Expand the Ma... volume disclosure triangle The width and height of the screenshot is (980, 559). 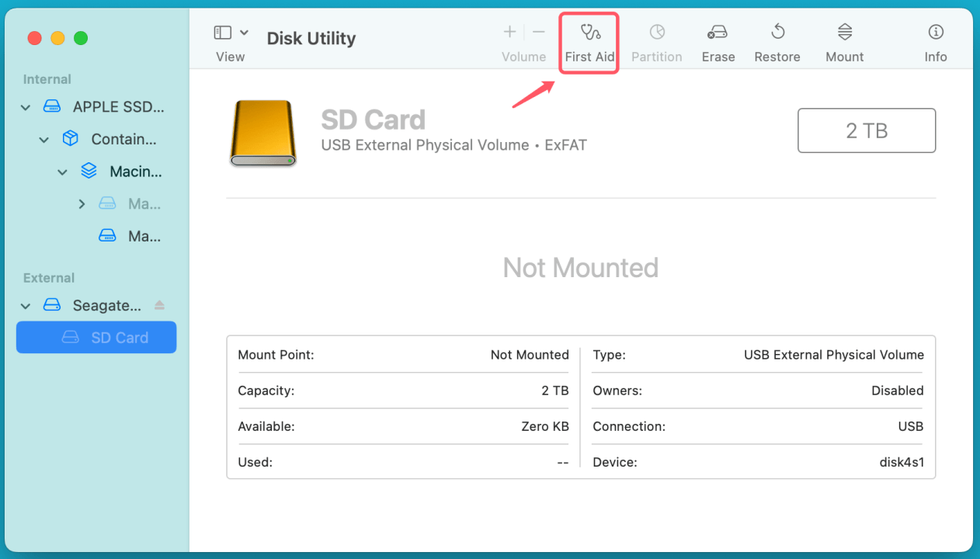point(81,203)
